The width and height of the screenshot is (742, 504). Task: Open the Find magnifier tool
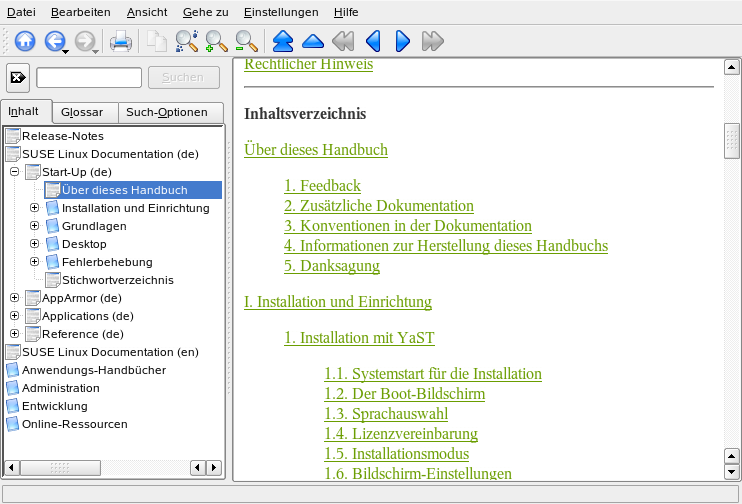tap(186, 41)
